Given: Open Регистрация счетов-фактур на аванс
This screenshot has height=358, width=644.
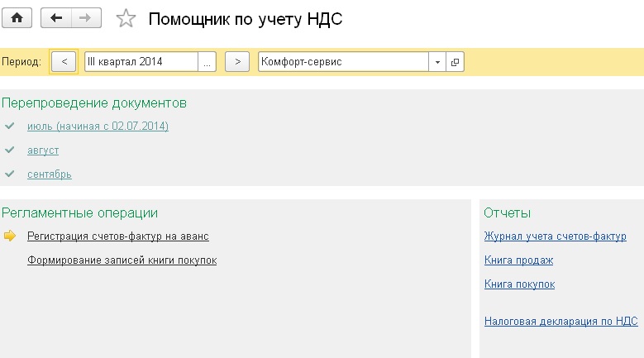Looking at the screenshot, I should [x=118, y=236].
